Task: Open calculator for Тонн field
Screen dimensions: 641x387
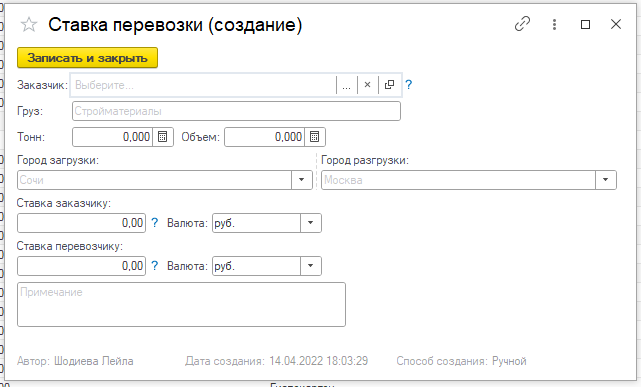Action: (163, 137)
